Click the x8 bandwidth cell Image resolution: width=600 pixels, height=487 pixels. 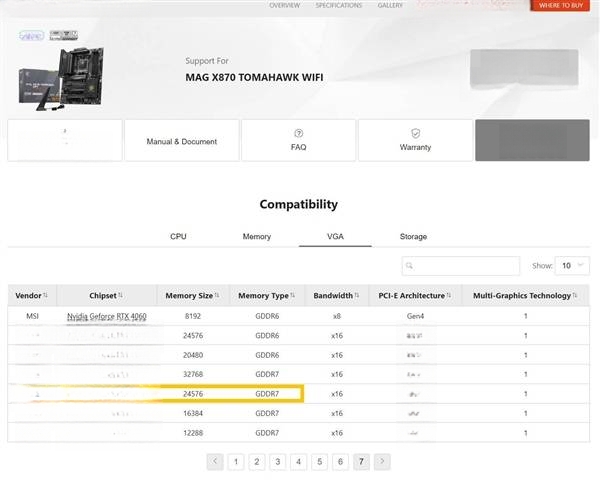tap(336, 316)
